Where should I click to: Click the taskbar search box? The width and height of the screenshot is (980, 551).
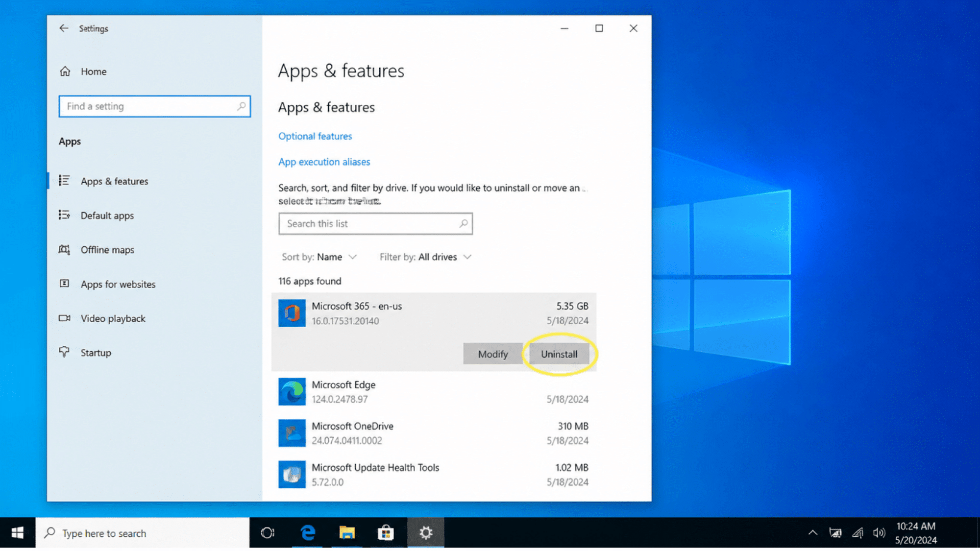(x=143, y=533)
